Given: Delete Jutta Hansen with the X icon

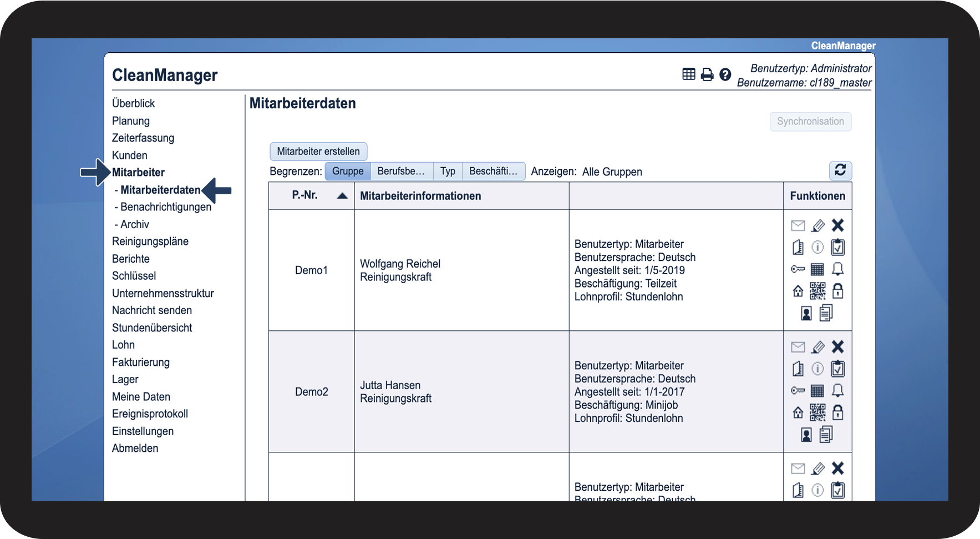Looking at the screenshot, I should point(838,346).
